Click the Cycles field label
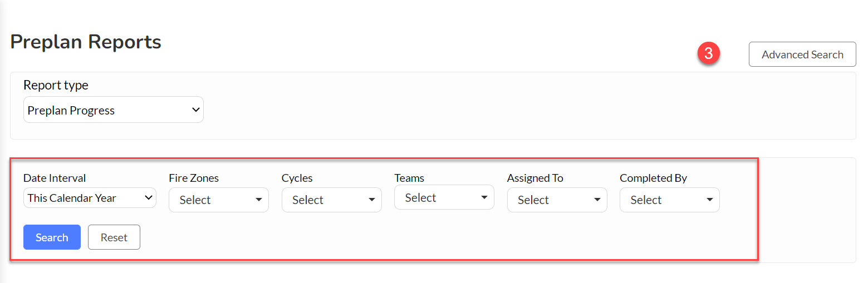This screenshot has width=868, height=283. click(297, 178)
